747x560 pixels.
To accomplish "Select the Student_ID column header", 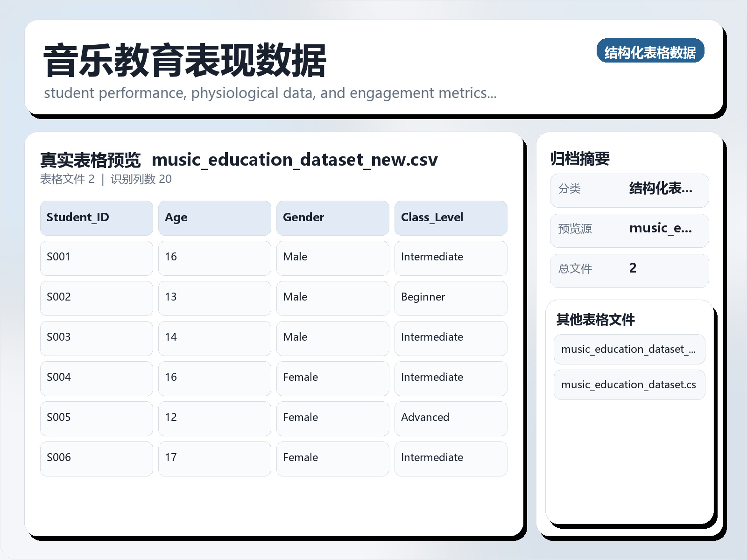I will click(x=96, y=217).
